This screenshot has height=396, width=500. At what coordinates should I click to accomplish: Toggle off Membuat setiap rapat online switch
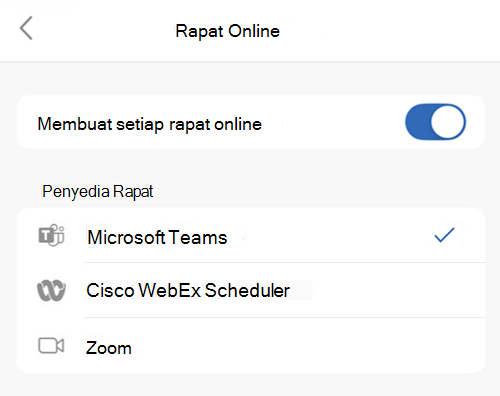click(x=435, y=122)
